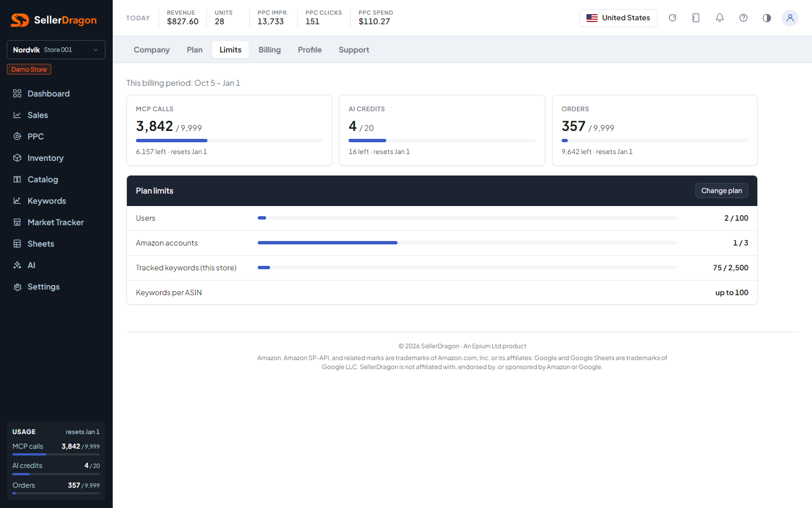Screen dimensions: 812x508
Task: Open United States marketplace selector
Action: pyautogui.click(x=618, y=18)
